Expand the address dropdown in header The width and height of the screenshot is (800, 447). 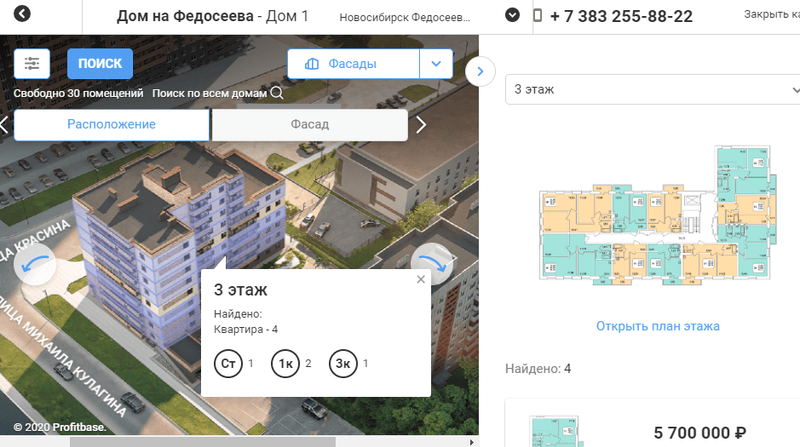click(x=513, y=16)
